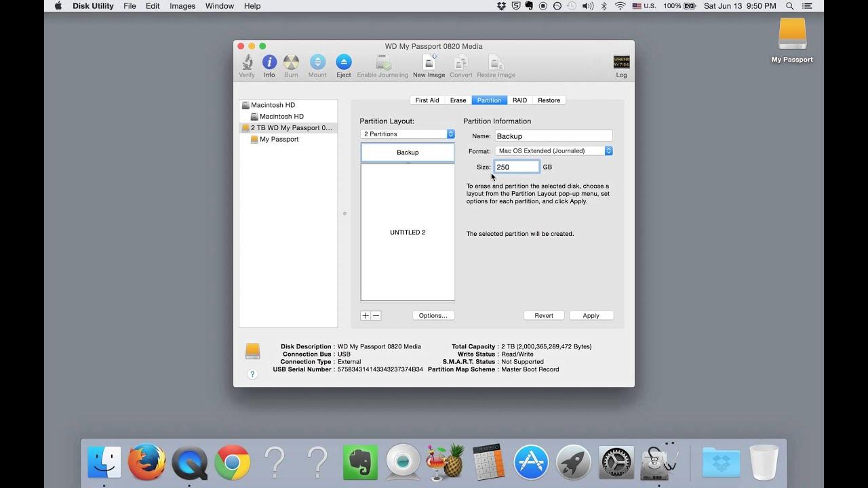Open QuickTime Player in the Dock
Viewport: 868px width, 488px height.
coord(189,463)
